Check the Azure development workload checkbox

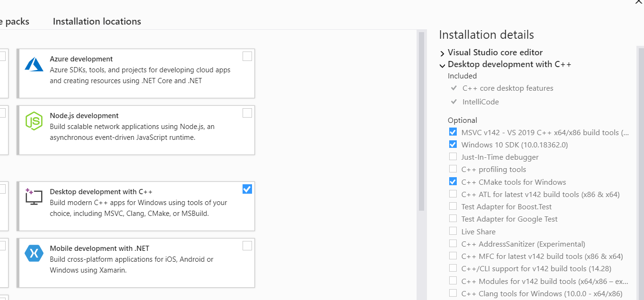point(247,57)
